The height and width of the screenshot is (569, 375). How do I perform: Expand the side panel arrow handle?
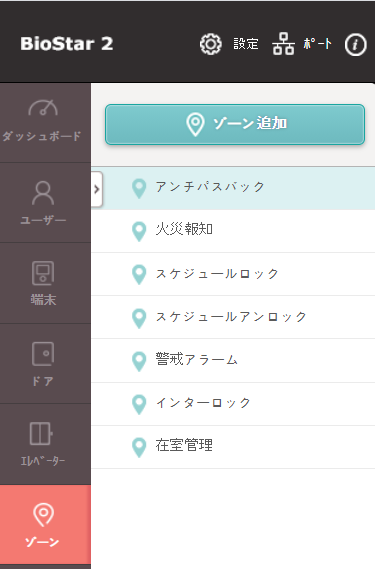[97, 189]
